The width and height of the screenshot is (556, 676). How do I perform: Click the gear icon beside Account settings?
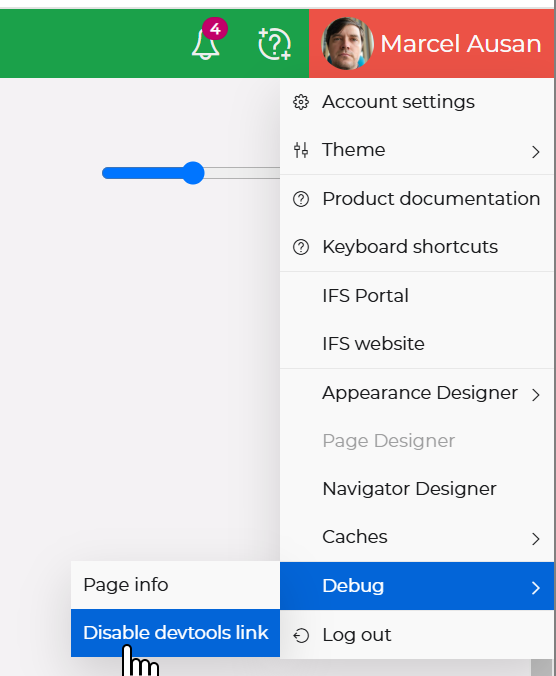pyautogui.click(x=301, y=102)
